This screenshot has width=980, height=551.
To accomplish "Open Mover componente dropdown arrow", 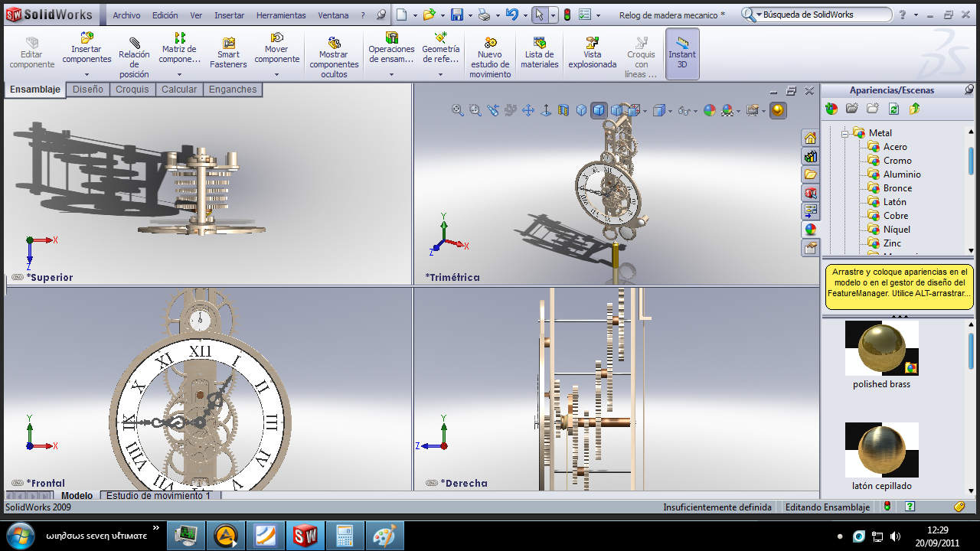I will coord(277,75).
